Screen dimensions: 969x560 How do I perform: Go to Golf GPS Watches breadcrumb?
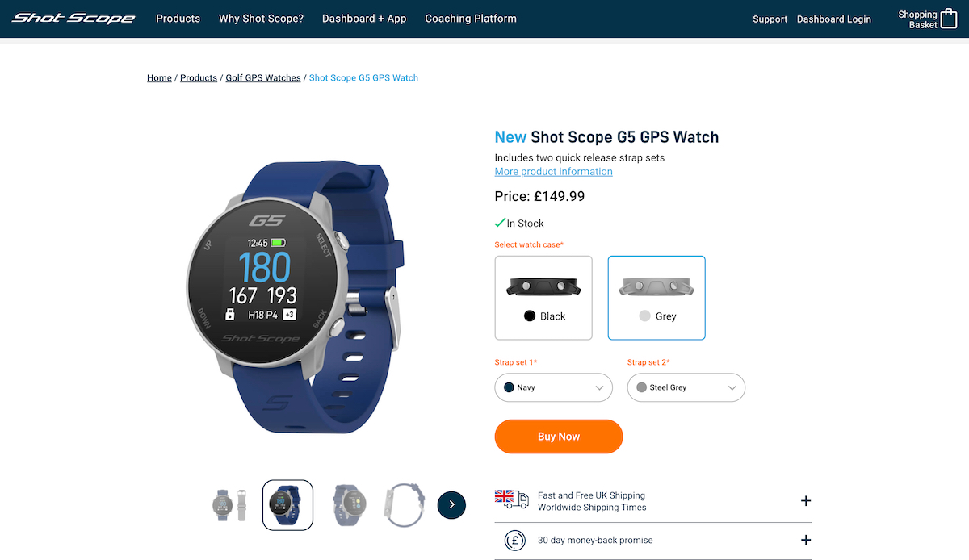263,78
